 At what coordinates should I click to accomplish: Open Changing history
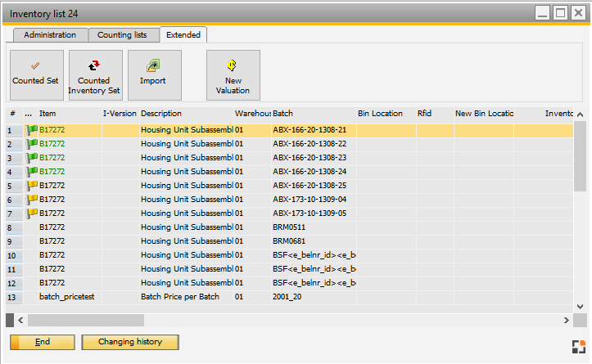pyautogui.click(x=129, y=342)
